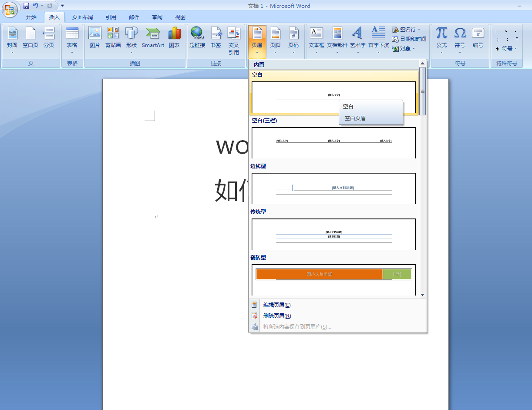Insert a cover page (封面)
532x410 pixels.
[12, 40]
